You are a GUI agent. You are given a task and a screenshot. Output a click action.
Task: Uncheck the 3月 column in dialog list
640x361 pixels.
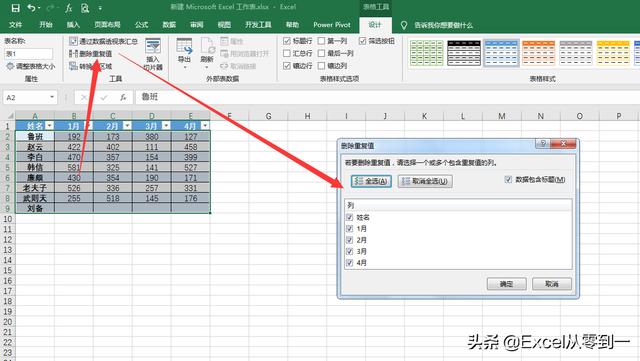coord(349,251)
